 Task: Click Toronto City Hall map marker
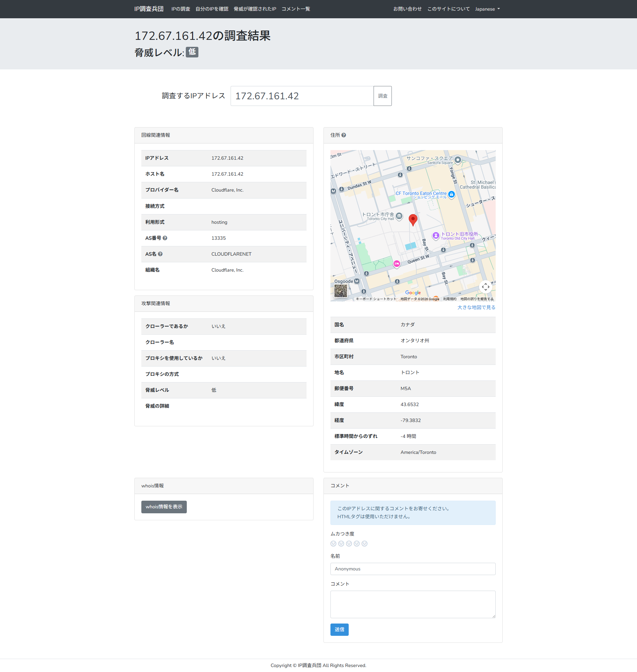pos(399,216)
